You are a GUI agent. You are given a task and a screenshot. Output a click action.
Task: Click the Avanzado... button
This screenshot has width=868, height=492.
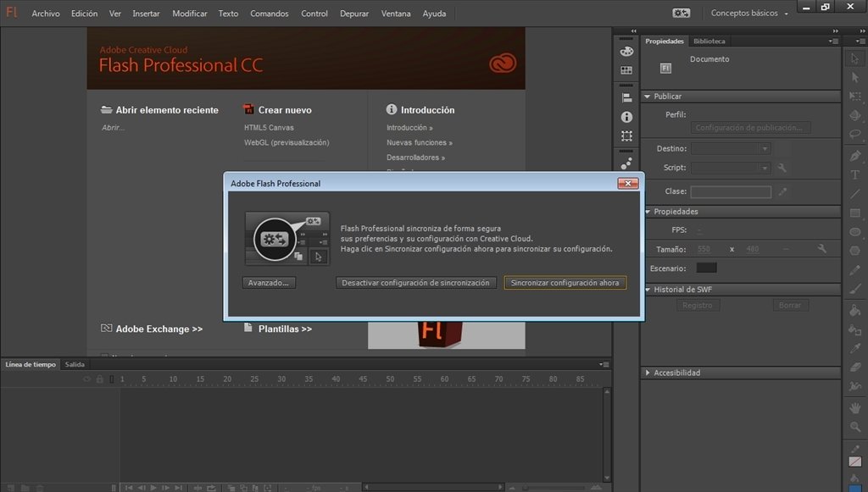[x=269, y=283]
